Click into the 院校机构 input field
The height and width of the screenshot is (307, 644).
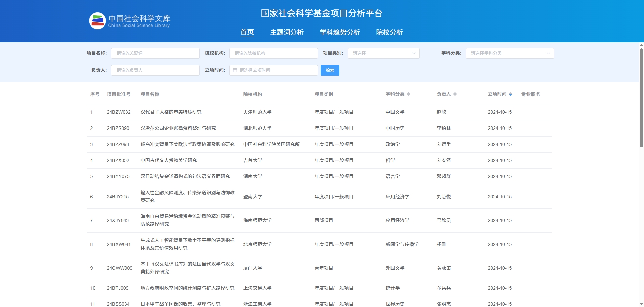point(273,53)
